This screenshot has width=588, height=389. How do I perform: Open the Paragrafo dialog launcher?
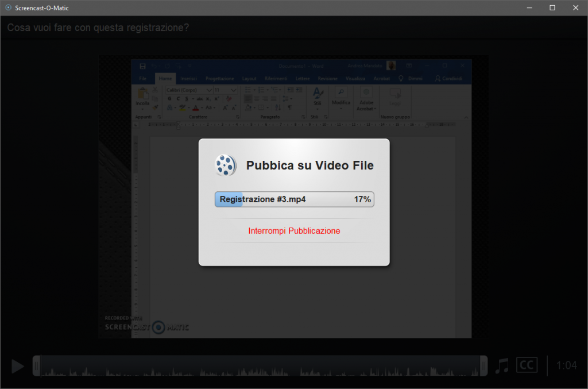(303, 117)
